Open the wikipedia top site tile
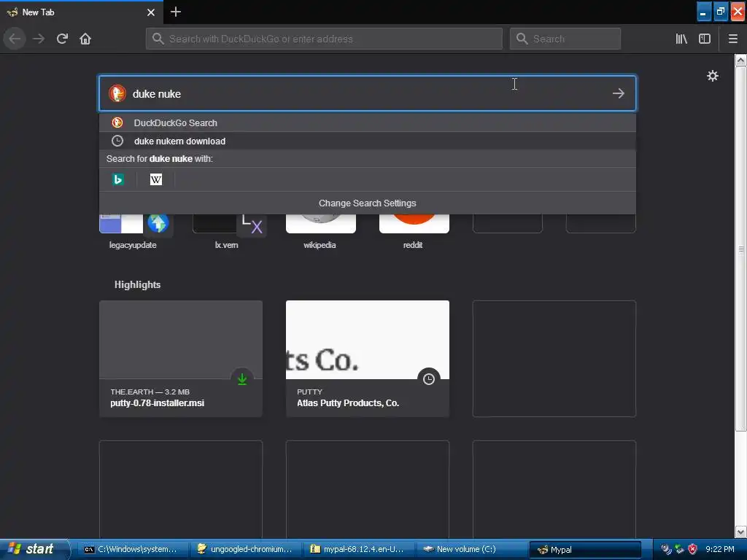Screen dimensions: 747x560 321,232
